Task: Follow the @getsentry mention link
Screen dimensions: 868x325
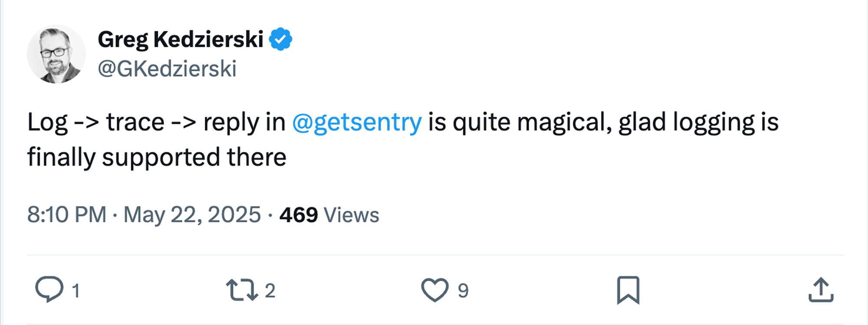Action: (357, 122)
